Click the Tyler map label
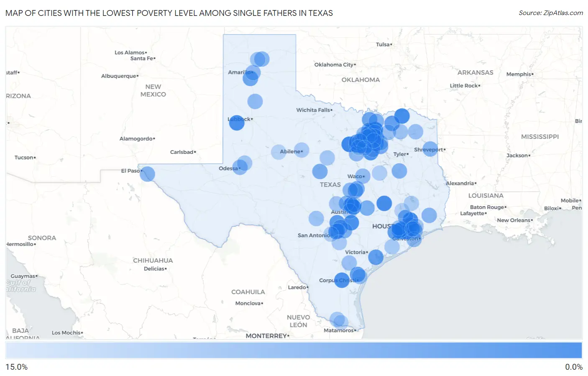 (400, 154)
